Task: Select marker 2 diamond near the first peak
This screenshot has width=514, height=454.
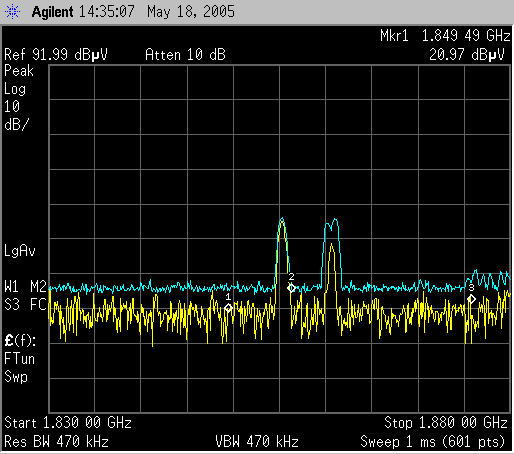Action: click(x=291, y=288)
